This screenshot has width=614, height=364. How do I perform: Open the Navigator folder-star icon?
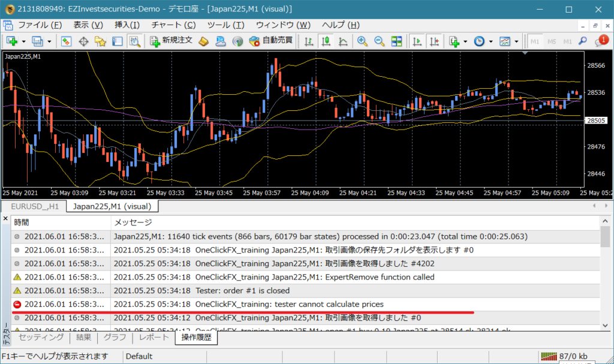point(100,41)
